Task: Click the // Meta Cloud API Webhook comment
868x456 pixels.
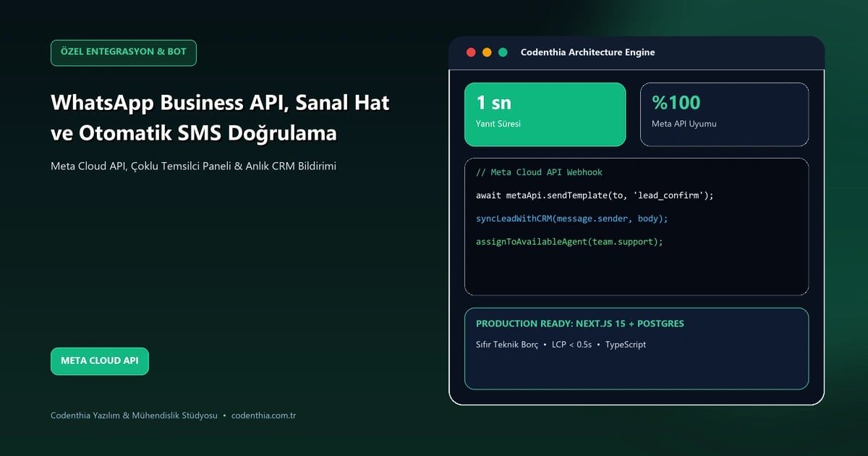Action: tap(539, 172)
